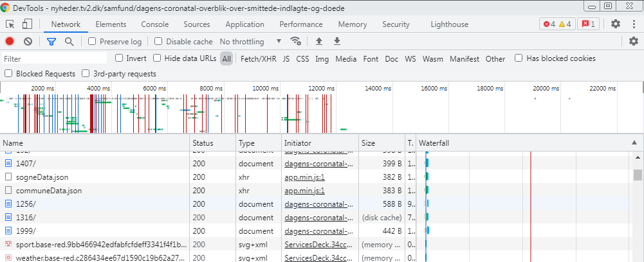Open the DevTools three-dot customize menu
The image size is (644, 262).
pos(634,24)
